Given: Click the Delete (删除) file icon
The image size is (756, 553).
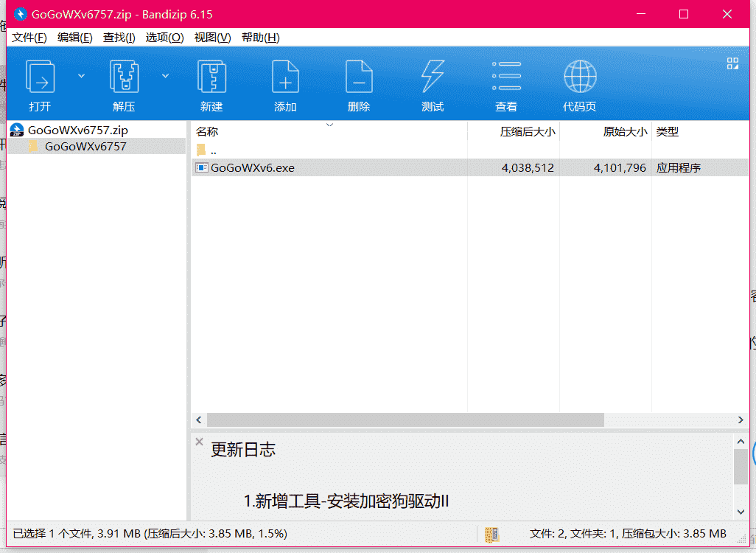Looking at the screenshot, I should click(x=359, y=76).
